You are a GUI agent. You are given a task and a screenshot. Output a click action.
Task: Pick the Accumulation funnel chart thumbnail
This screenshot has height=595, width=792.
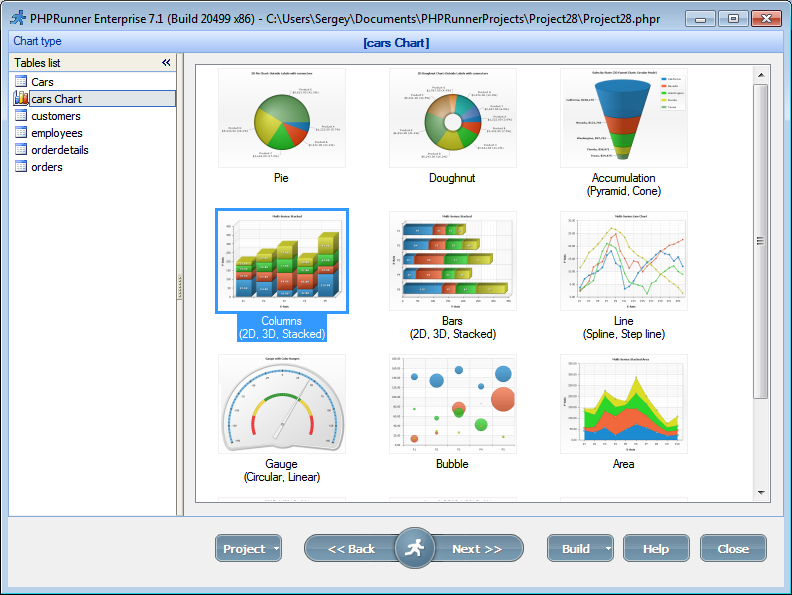(x=624, y=118)
